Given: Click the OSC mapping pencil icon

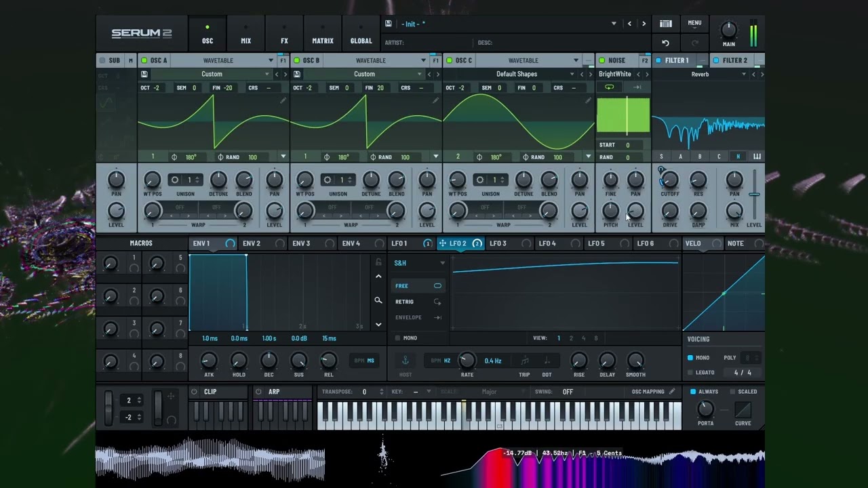Looking at the screenshot, I should [672, 391].
